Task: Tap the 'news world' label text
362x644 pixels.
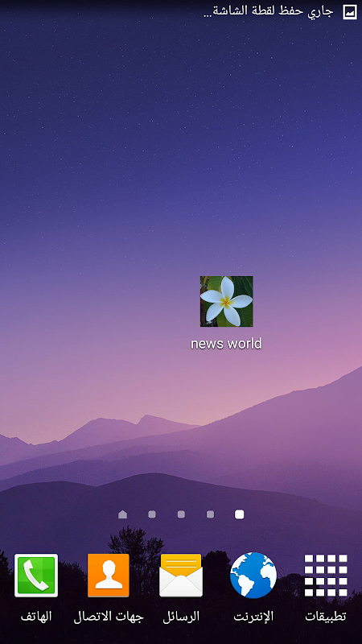Action: pyautogui.click(x=226, y=344)
